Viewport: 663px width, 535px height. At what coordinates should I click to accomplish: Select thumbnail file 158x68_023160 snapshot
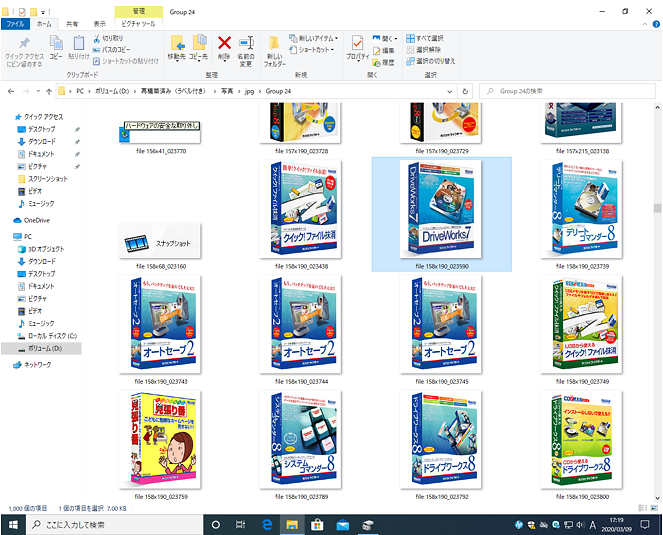coord(161,247)
